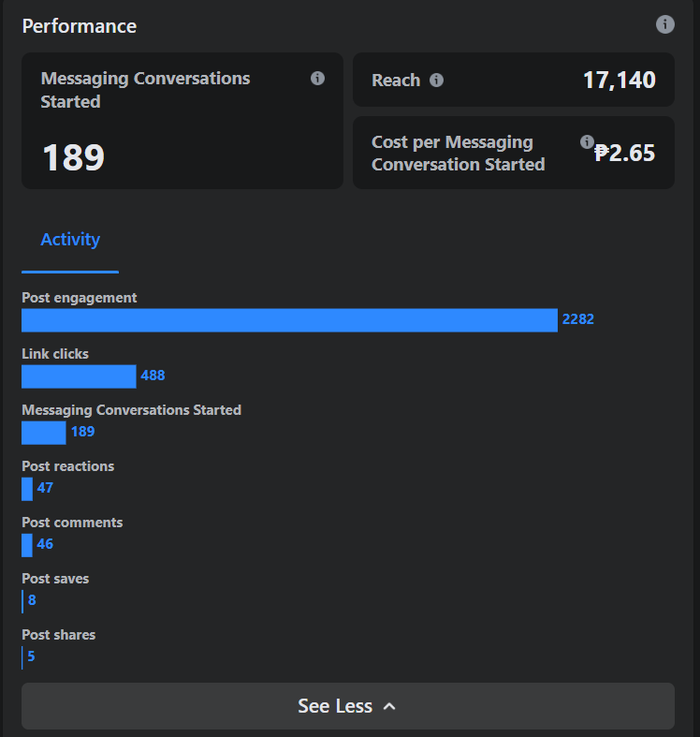This screenshot has width=700, height=737.
Task: Switch to the Activity tab
Action: (x=70, y=240)
